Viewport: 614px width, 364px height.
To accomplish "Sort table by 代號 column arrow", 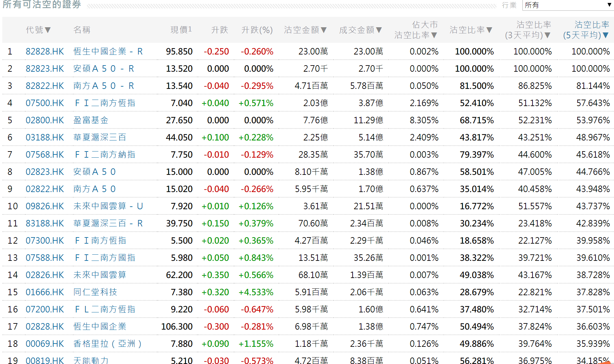I will (48, 30).
